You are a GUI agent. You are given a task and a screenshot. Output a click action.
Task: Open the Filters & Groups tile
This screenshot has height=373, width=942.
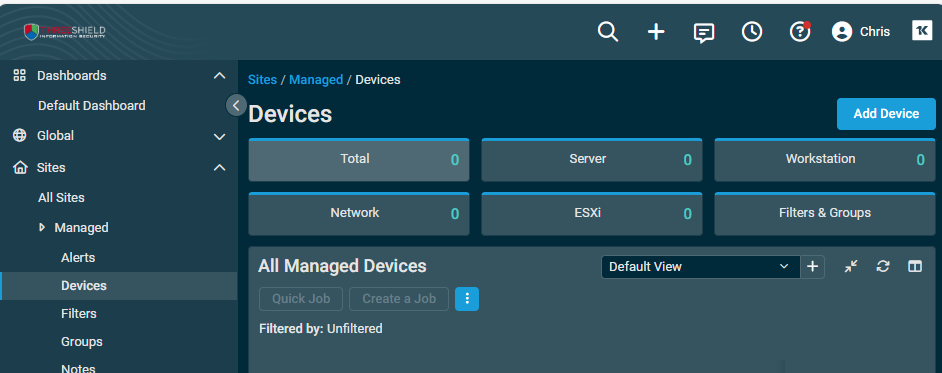[x=825, y=213]
